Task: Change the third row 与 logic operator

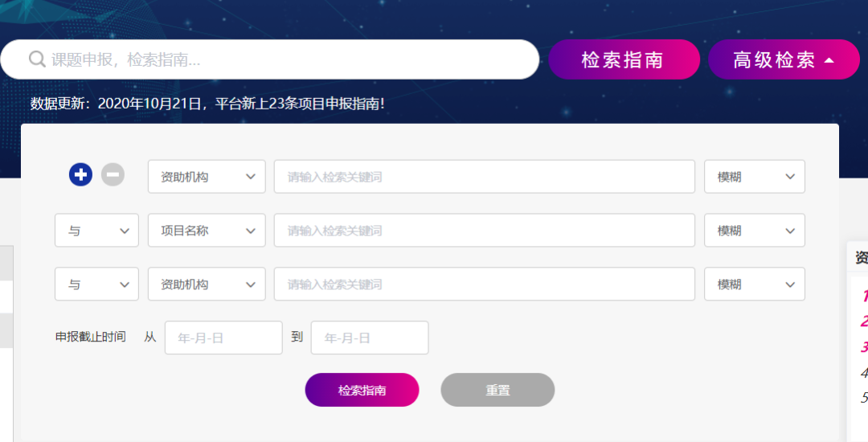Action: click(96, 284)
